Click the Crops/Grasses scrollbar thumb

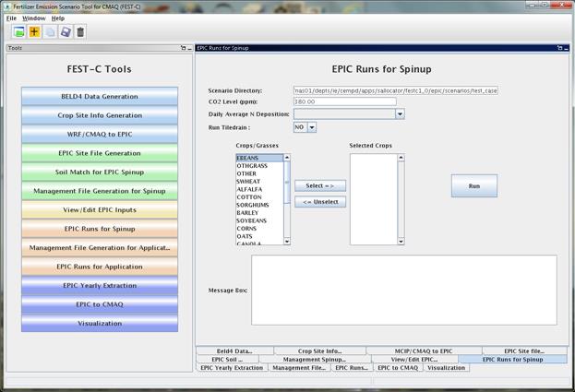(287, 182)
